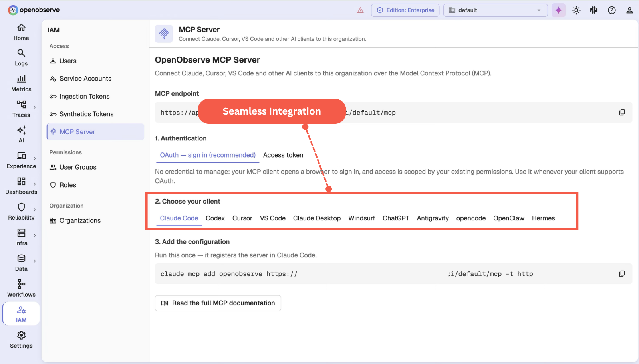639x364 pixels.
Task: Open Traces from the left navigation
Action: click(x=21, y=109)
